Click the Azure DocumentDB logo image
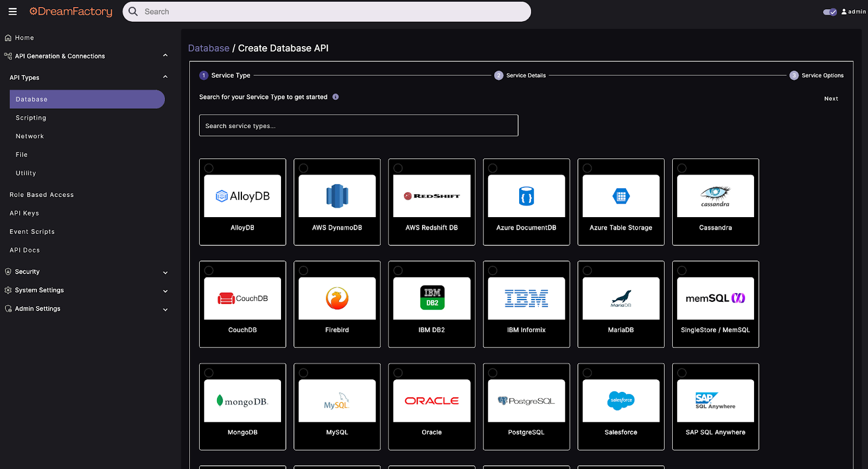 pos(526,196)
